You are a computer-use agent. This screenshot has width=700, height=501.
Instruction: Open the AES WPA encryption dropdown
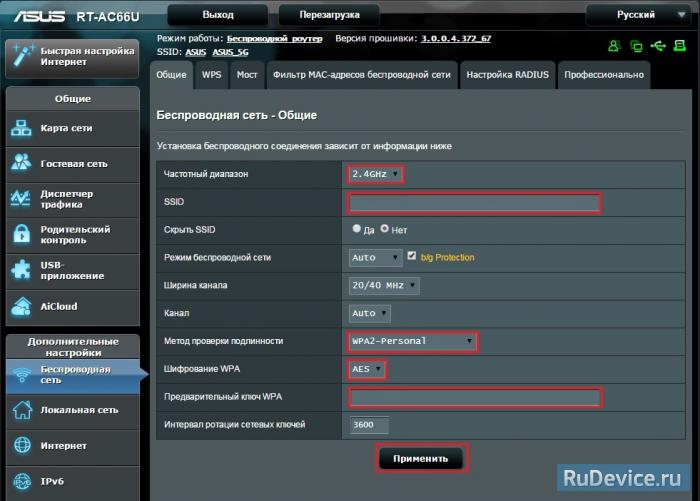367,369
